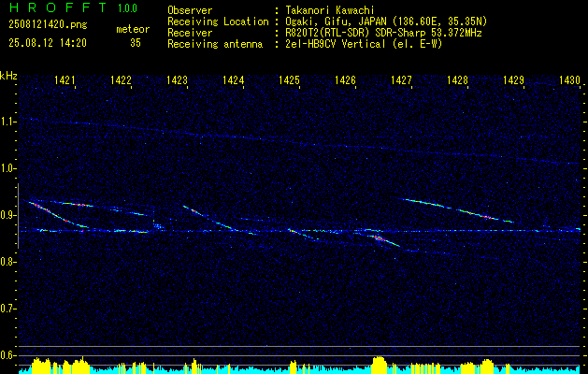Click the 0.8 kHz frequency label
588x374 pixels.
click(7, 262)
